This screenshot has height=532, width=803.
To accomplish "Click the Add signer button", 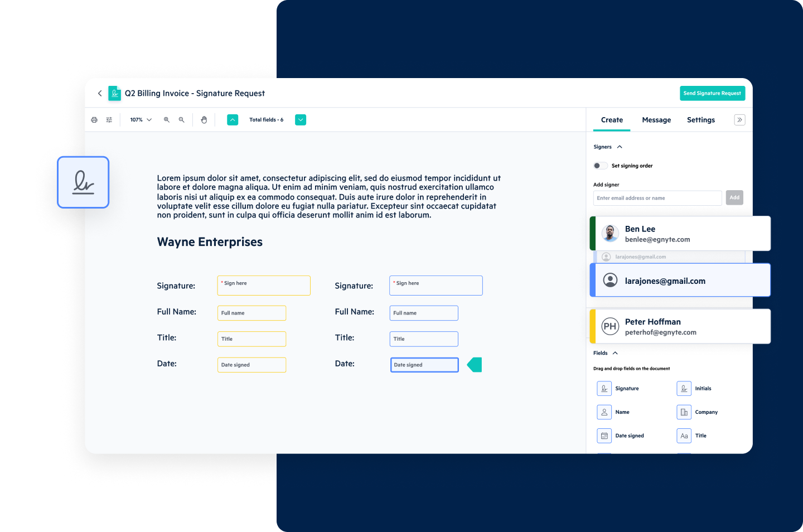I will (x=734, y=197).
